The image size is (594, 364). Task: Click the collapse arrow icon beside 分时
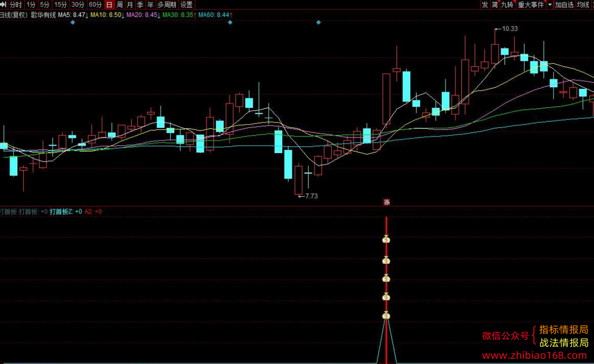(4, 5)
